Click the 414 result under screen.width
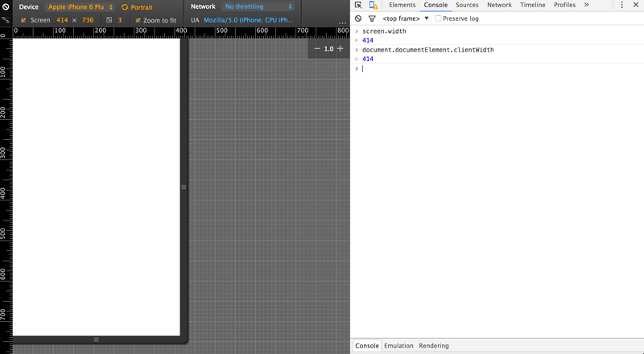Screen dimensions: 644x354 [368, 40]
